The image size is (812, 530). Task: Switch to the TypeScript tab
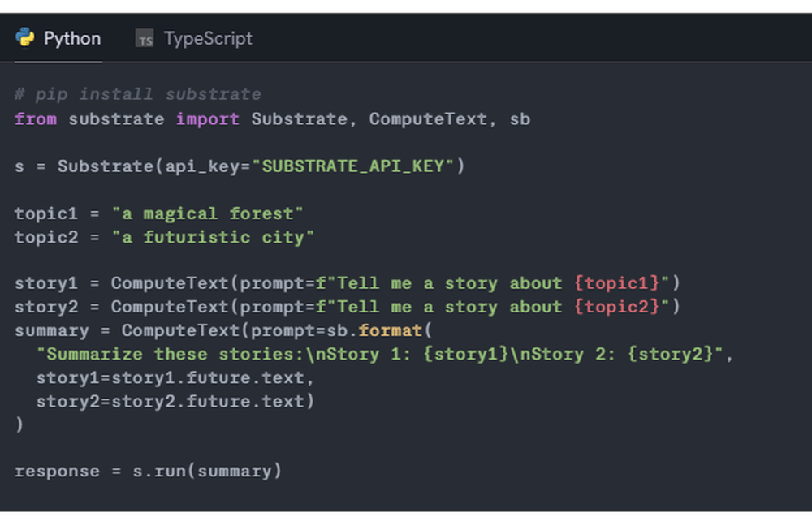pos(194,38)
